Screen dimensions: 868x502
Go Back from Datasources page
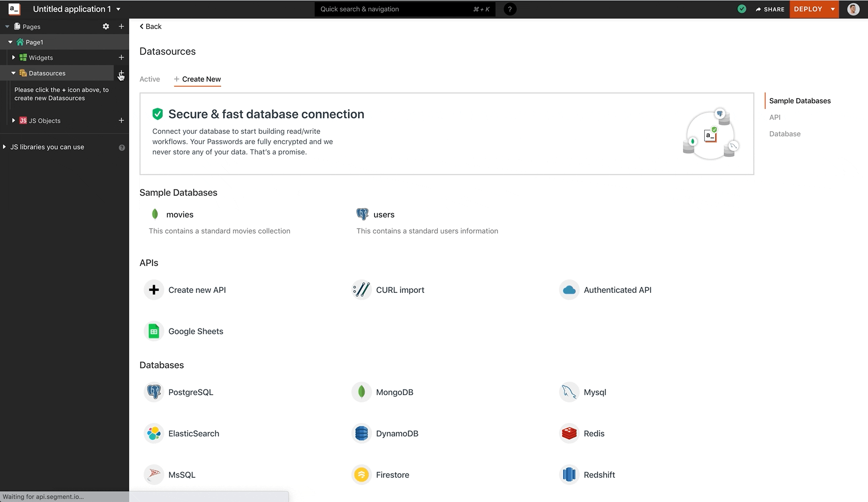150,26
